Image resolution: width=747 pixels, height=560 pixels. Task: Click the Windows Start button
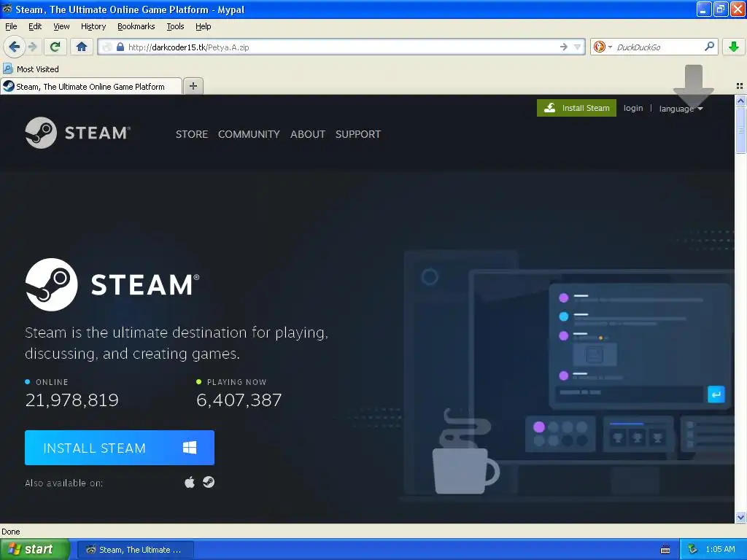[34, 549]
